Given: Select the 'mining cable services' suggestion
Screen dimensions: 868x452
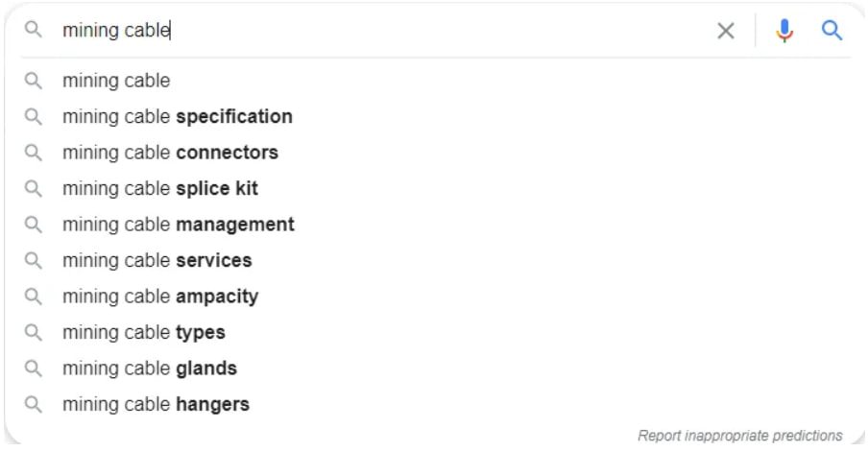Looking at the screenshot, I should tap(435, 260).
